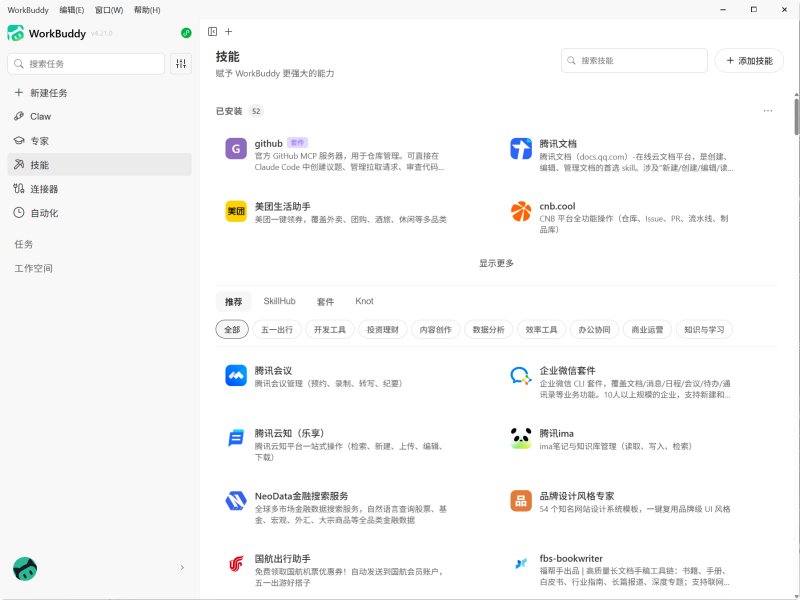Switch to the SkillHub tab
This screenshot has width=800, height=600.
280,301
